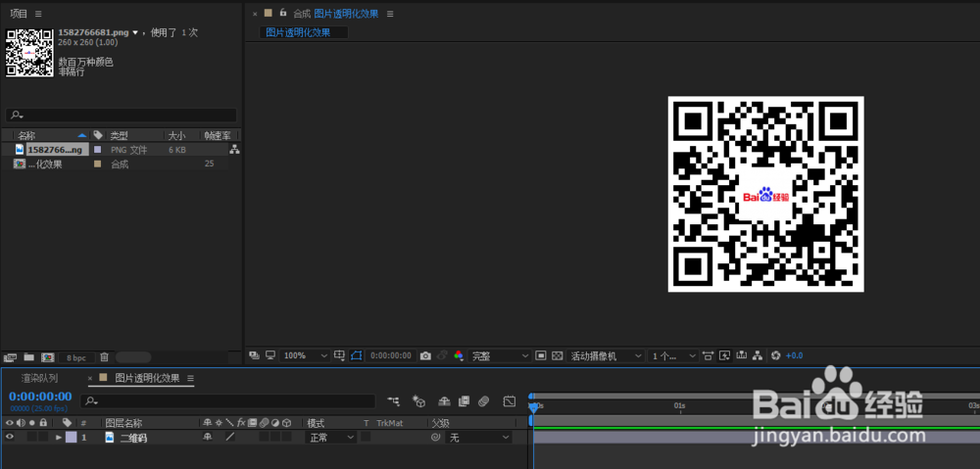Open the composition viewer panel menu
Screen dimensions: 980x469
390,14
